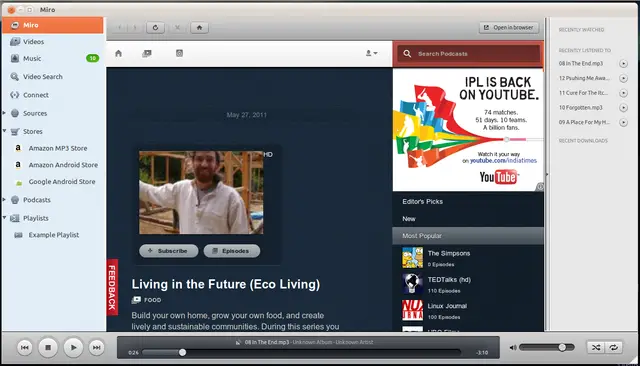The image size is (640, 366).
Task: Open youtube.com/indiatimes link in ad
Action: (503, 161)
